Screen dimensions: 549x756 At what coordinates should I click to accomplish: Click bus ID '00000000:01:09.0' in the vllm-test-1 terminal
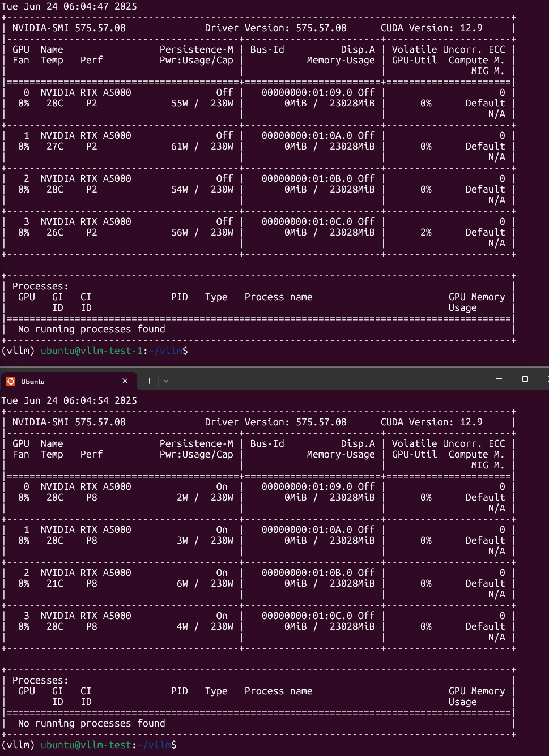pos(307,92)
